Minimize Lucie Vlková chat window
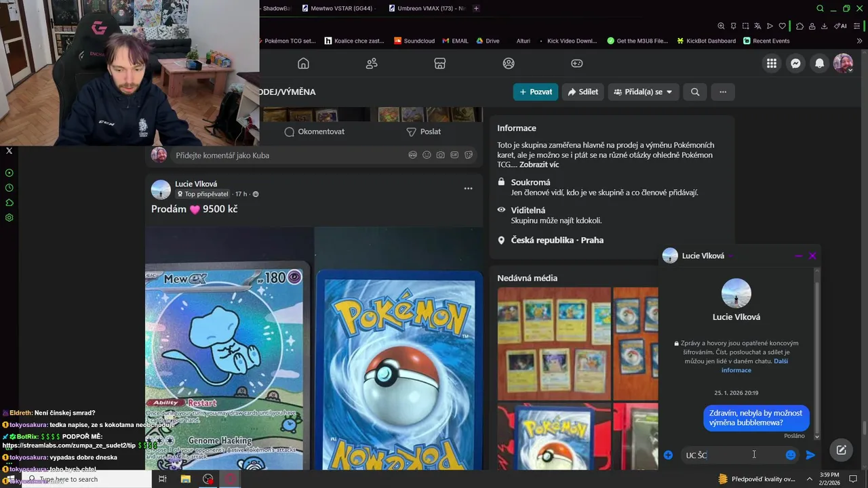868x488 pixels. tap(798, 256)
